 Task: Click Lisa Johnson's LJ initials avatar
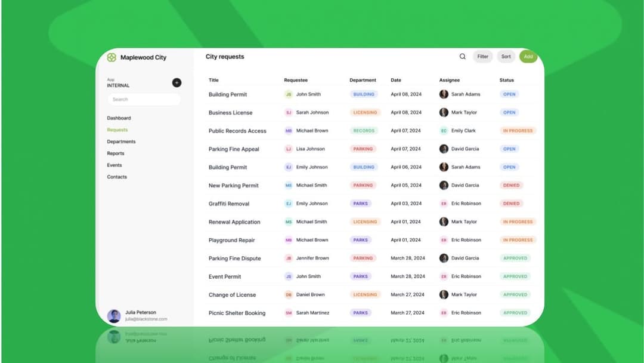point(289,149)
